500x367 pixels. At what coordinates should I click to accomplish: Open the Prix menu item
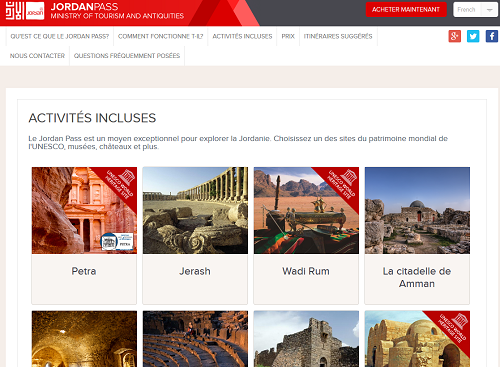coord(288,36)
